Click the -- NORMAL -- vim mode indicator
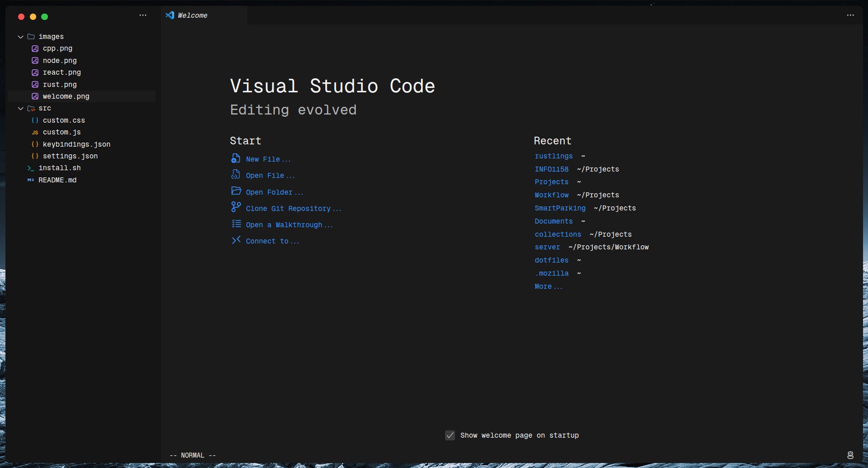Viewport: 868px width, 468px height. pos(193,455)
